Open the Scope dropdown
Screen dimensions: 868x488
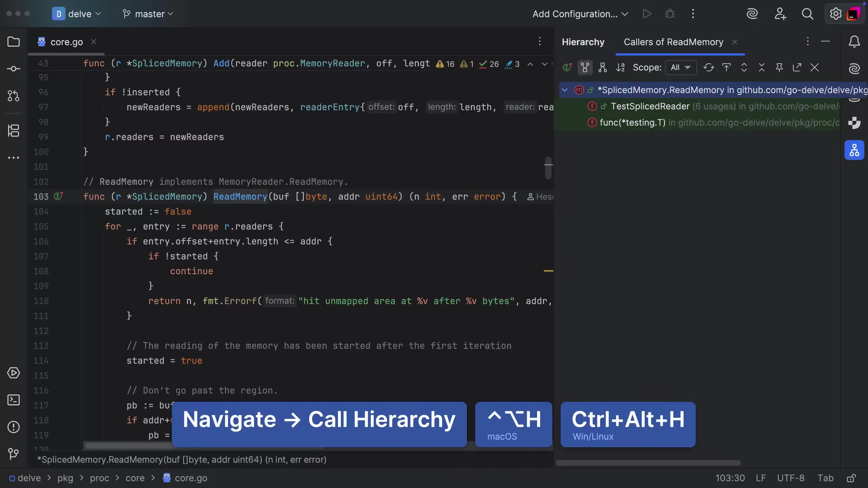click(681, 67)
